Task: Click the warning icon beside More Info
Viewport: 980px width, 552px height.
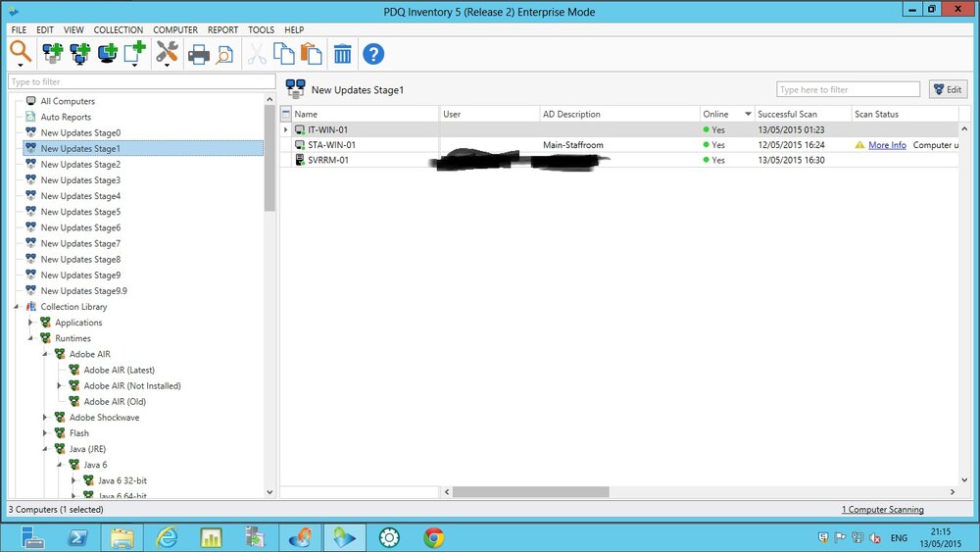Action: [x=860, y=145]
